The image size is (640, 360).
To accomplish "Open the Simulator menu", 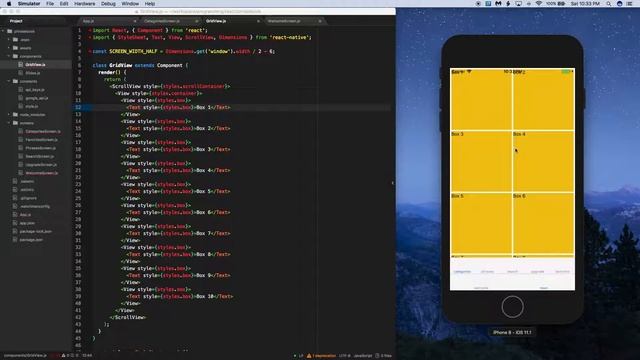I will tap(29, 4).
